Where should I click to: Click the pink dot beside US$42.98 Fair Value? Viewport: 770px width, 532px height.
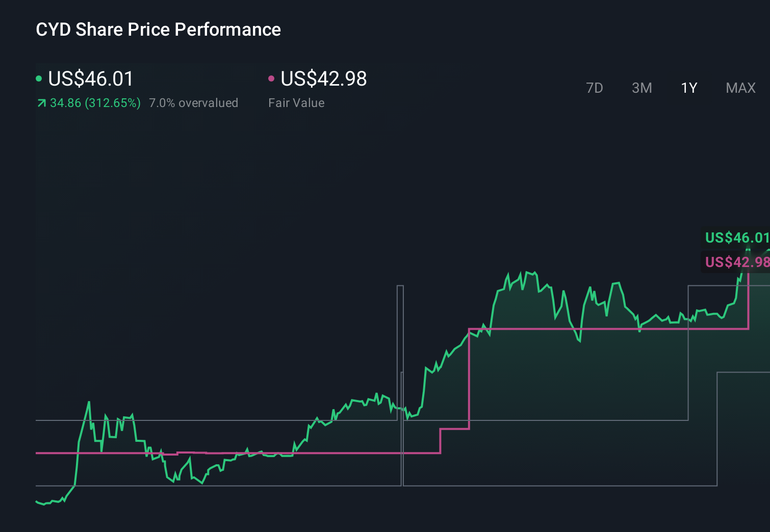272,78
